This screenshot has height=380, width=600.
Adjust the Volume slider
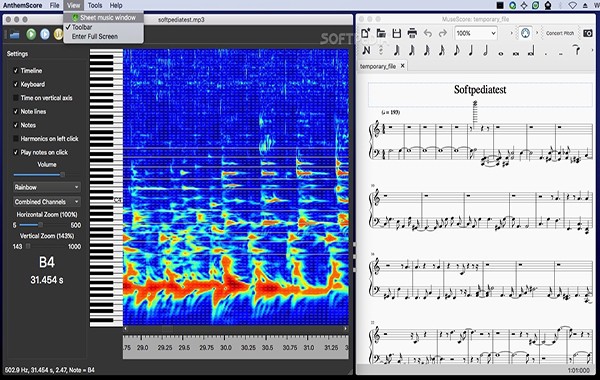38,175
